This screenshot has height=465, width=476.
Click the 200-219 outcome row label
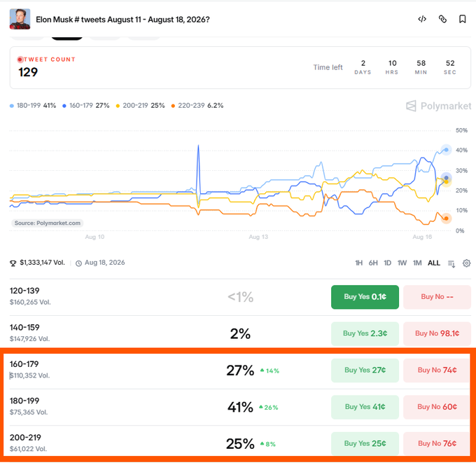coord(25,438)
